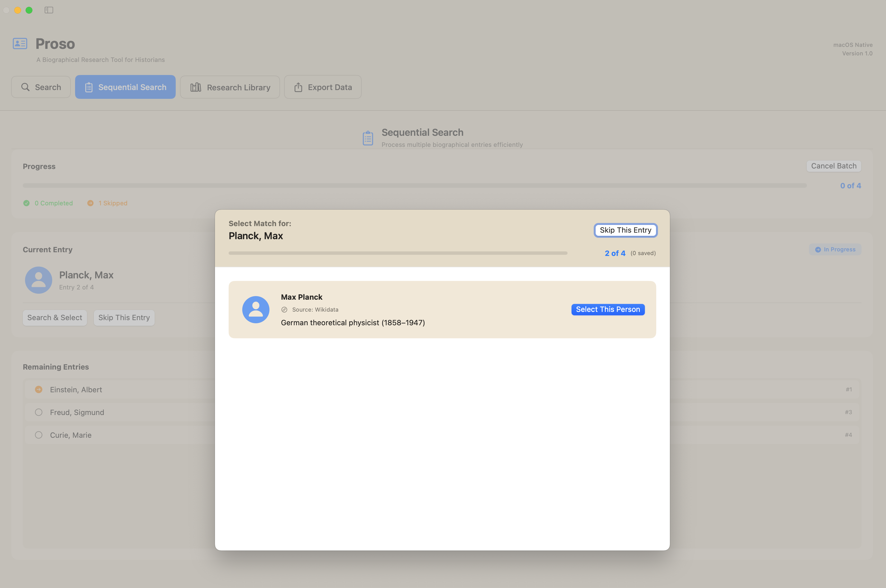Click Planck's avatar in Current Entry
The height and width of the screenshot is (588, 886).
click(x=38, y=280)
